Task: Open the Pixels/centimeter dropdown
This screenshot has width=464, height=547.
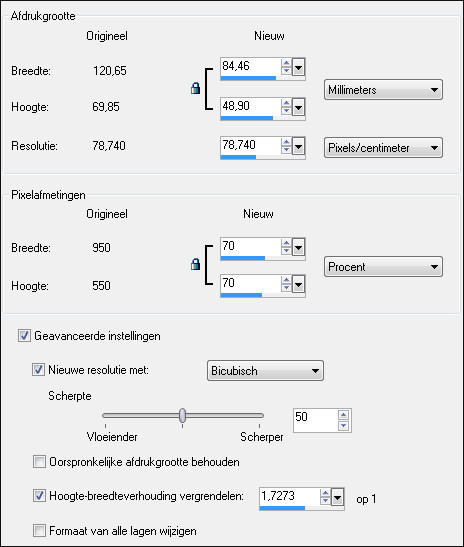Action: (x=383, y=148)
